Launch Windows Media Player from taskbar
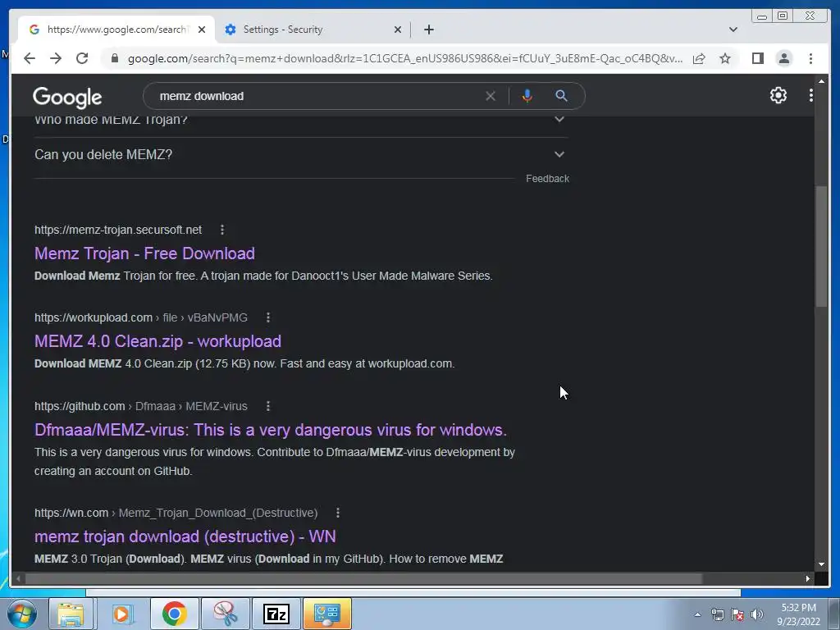The width and height of the screenshot is (840, 630). tap(122, 614)
